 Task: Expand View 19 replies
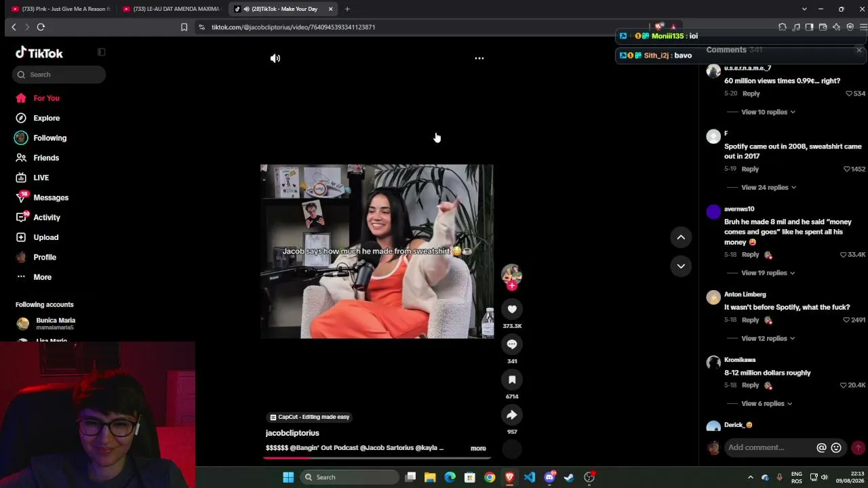coord(768,272)
